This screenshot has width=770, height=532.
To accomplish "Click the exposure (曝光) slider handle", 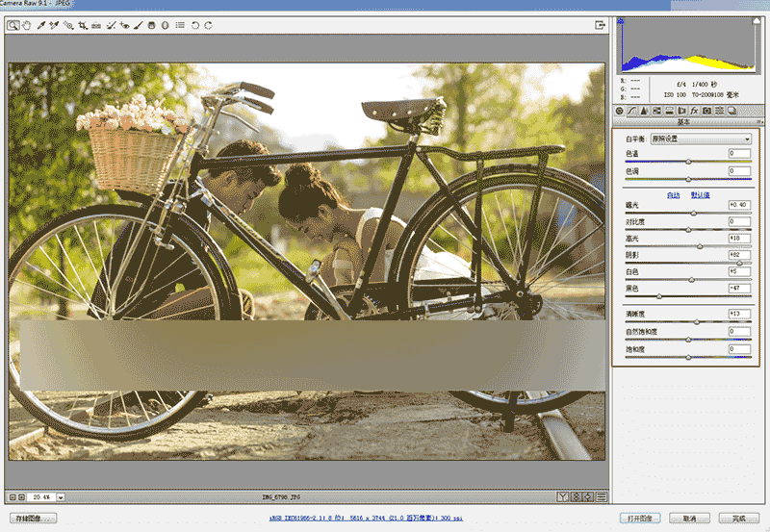I will (693, 213).
